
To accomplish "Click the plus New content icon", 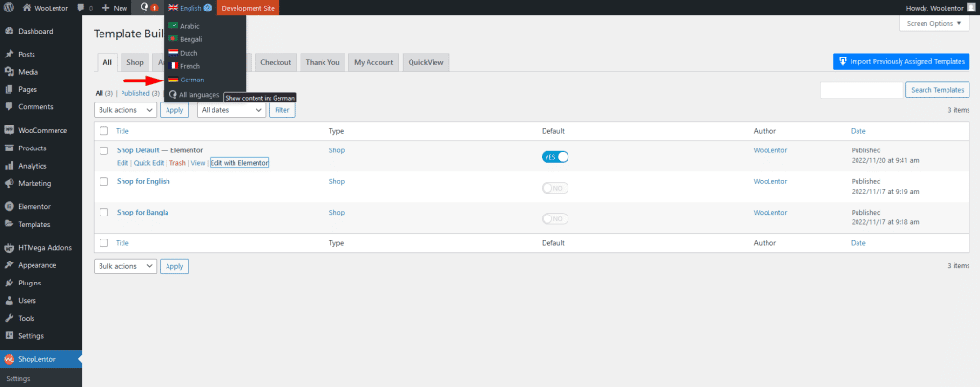I will (x=105, y=8).
